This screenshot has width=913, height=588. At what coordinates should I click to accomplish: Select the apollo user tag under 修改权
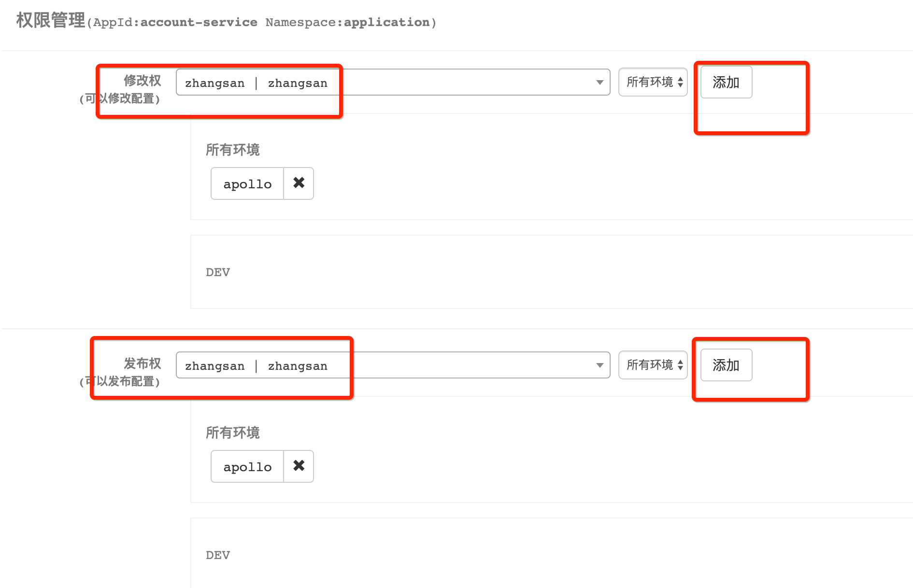point(247,184)
